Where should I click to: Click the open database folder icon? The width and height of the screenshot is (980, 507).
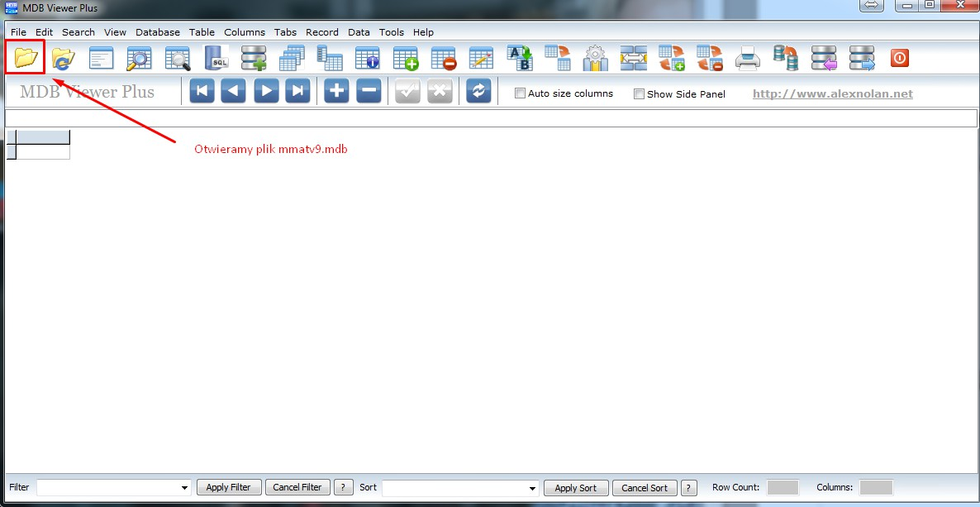pyautogui.click(x=26, y=58)
